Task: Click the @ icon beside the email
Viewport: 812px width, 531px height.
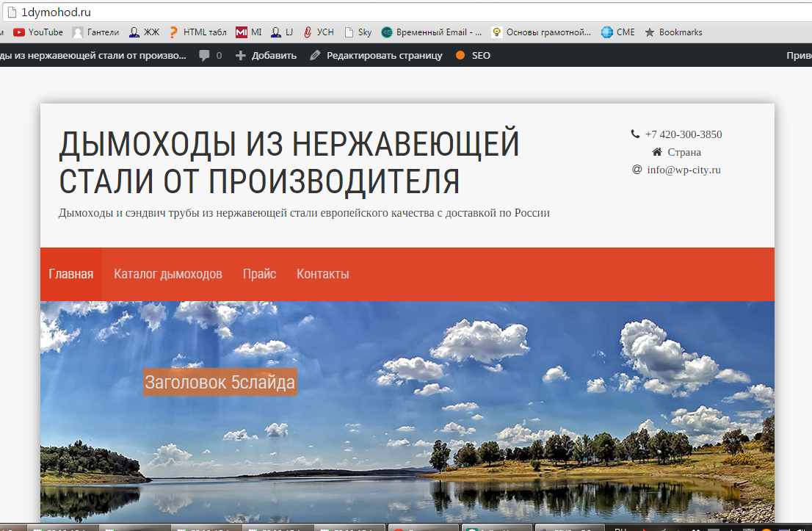Action: (x=637, y=170)
